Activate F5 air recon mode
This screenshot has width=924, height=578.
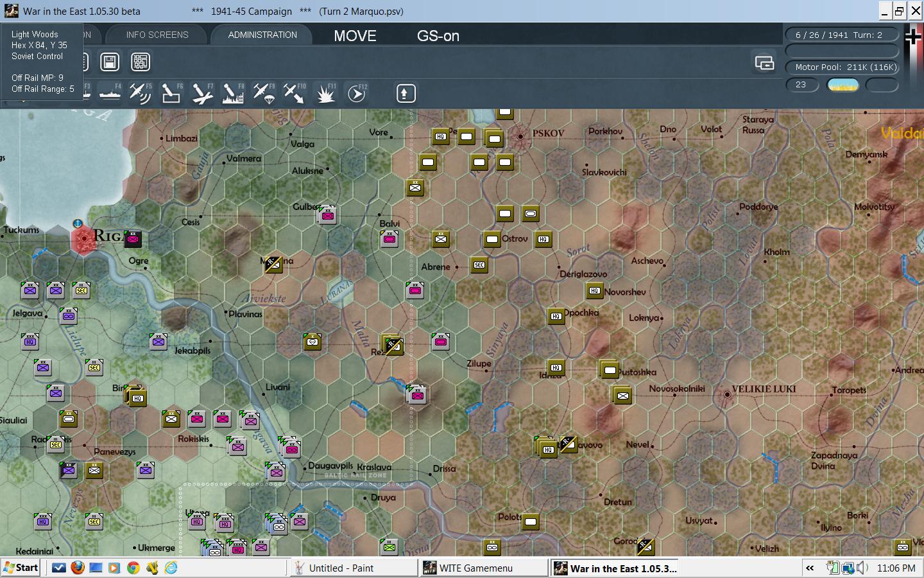pos(140,94)
